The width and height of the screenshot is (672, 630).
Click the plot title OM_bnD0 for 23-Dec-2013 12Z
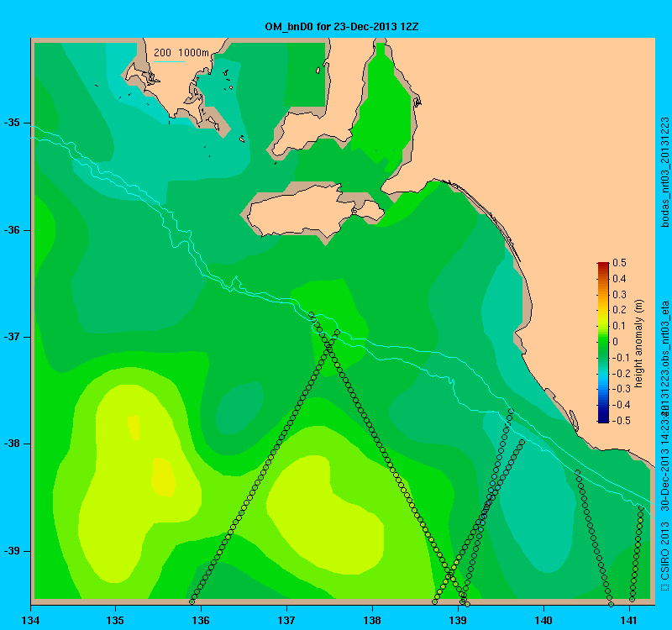(342, 27)
